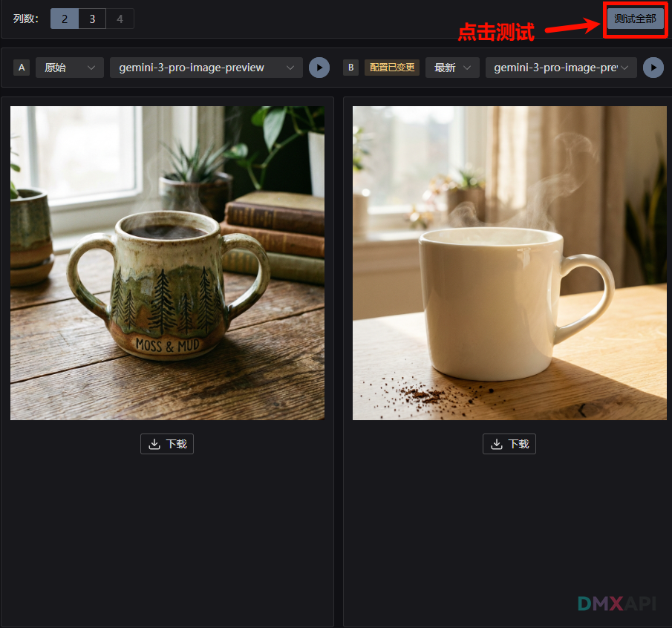Expand the 最新 version dropdown
This screenshot has height=628, width=672.
click(452, 68)
